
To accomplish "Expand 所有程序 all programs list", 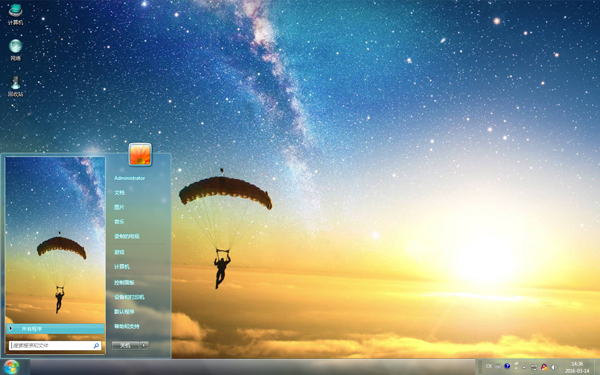I will click(x=55, y=328).
